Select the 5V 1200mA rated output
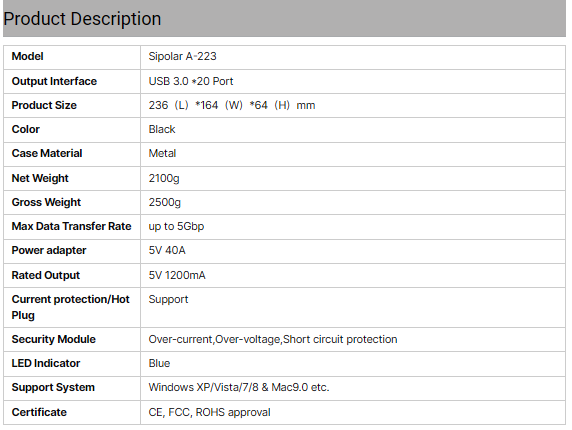 pyautogui.click(x=177, y=275)
